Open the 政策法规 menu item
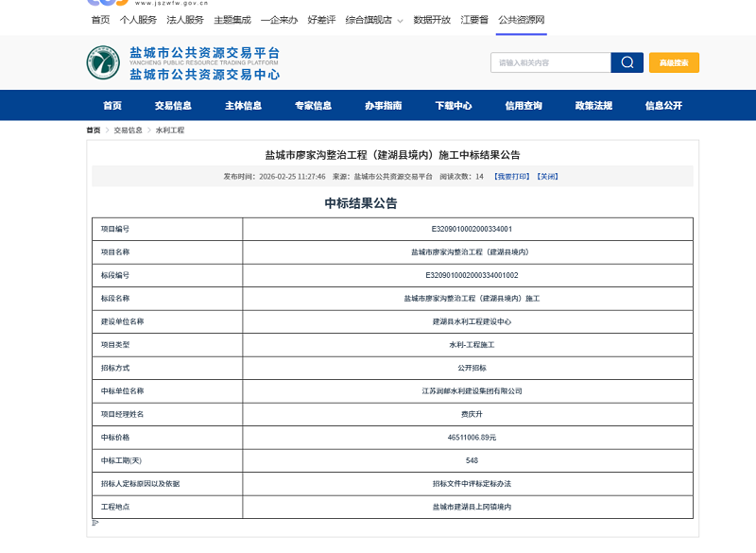756x553 pixels. (x=594, y=106)
